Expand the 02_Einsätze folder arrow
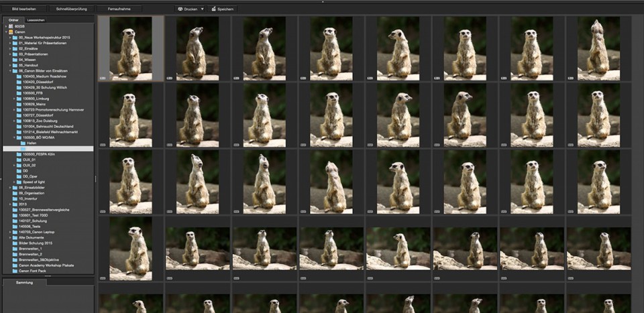Image resolution: width=644 pixels, height=313 pixels. 10,48
